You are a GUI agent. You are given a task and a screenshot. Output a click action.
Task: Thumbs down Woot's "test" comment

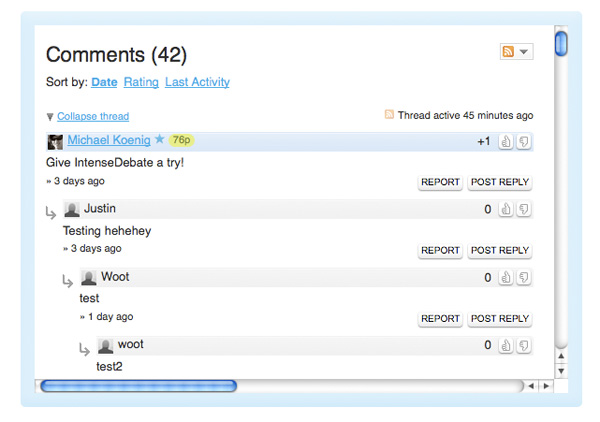[x=524, y=277]
